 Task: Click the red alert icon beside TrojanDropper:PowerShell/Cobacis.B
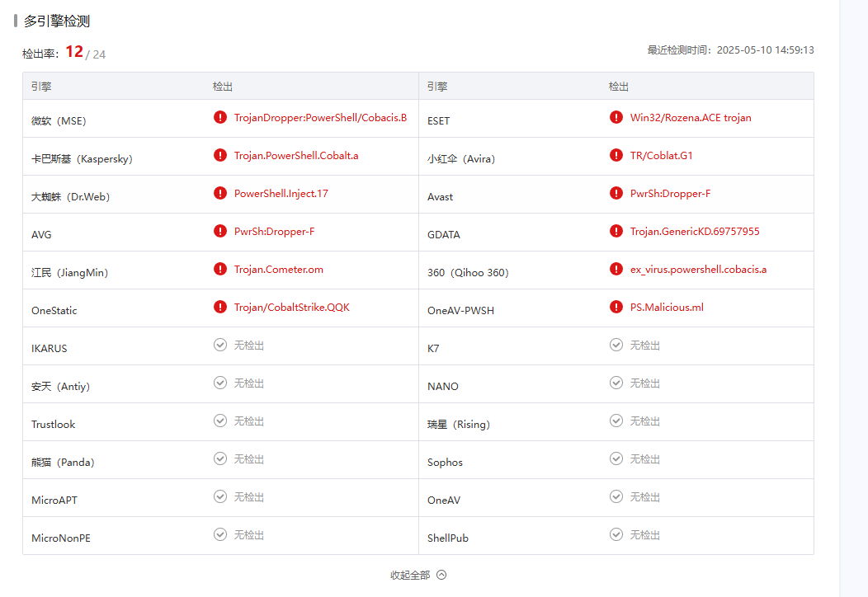(x=220, y=117)
